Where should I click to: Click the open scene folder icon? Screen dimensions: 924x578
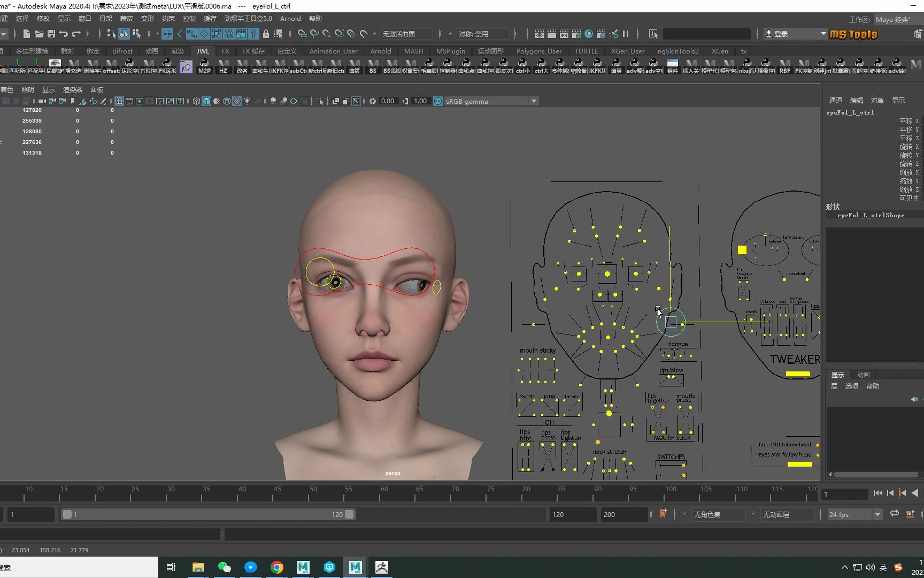(39, 34)
